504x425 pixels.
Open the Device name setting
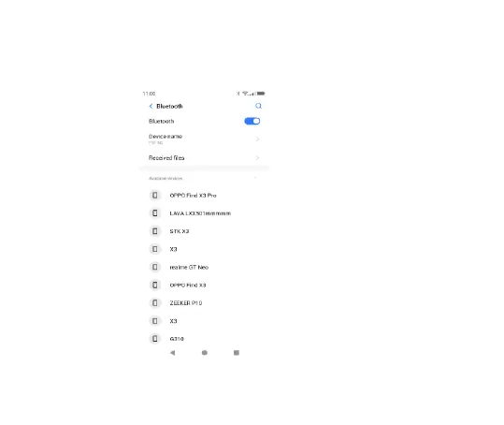204,139
